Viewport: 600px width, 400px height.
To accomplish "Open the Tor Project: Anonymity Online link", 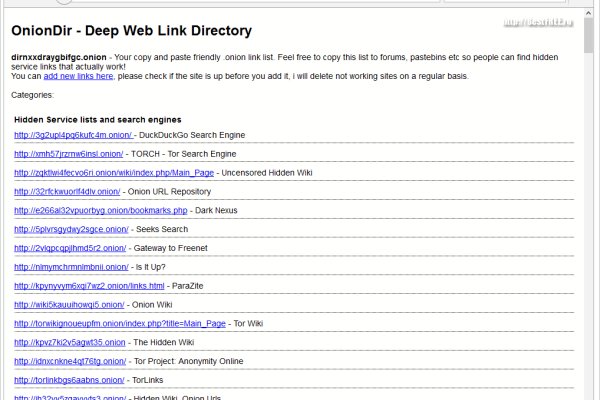I will click(72, 361).
